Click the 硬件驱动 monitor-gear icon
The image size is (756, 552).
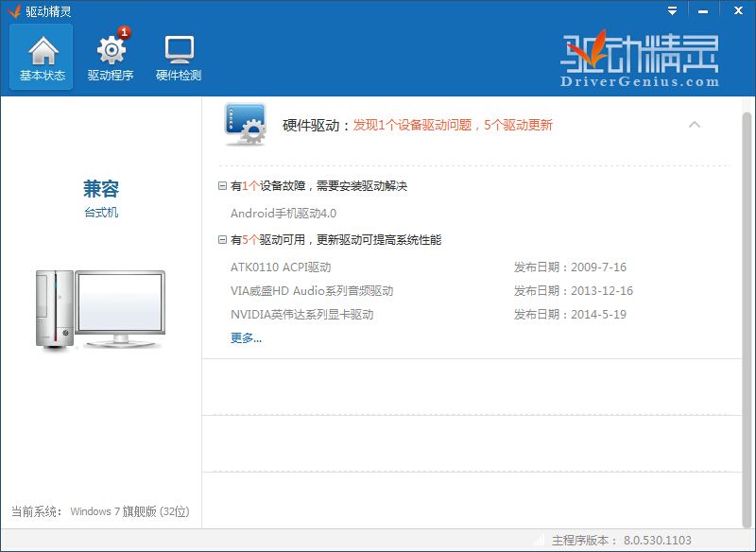245,125
